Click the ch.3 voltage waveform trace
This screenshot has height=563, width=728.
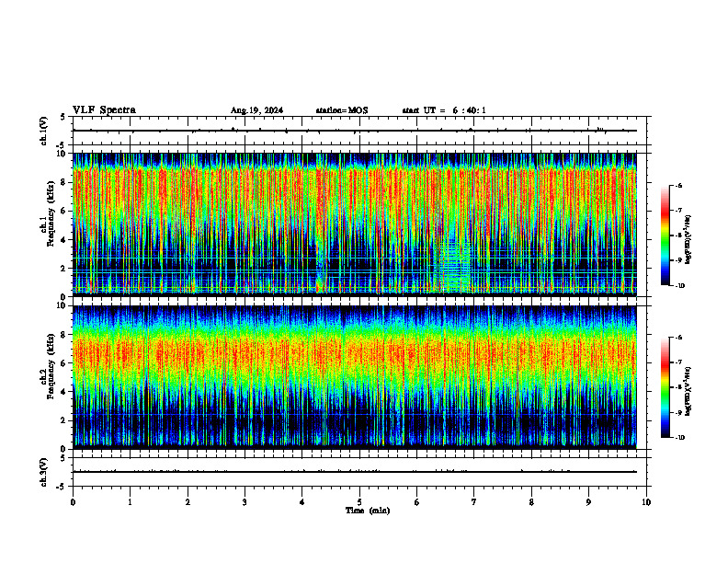tap(354, 472)
